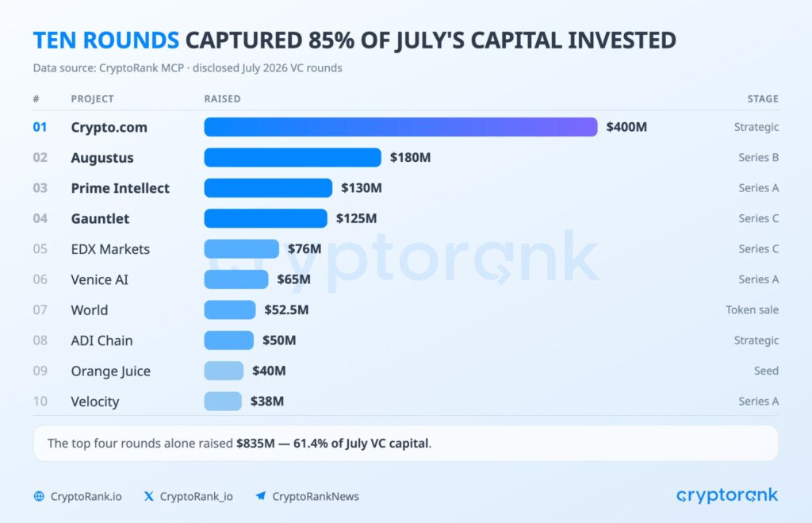The width and height of the screenshot is (812, 523).
Task: Click the Augustus $180M bar
Action: [293, 158]
